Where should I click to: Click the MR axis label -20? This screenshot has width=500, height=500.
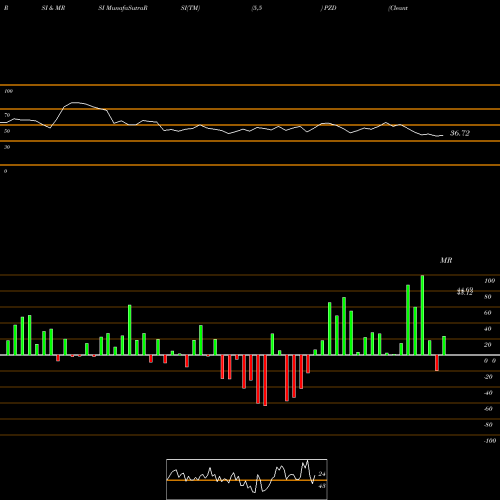[x=488, y=377]
